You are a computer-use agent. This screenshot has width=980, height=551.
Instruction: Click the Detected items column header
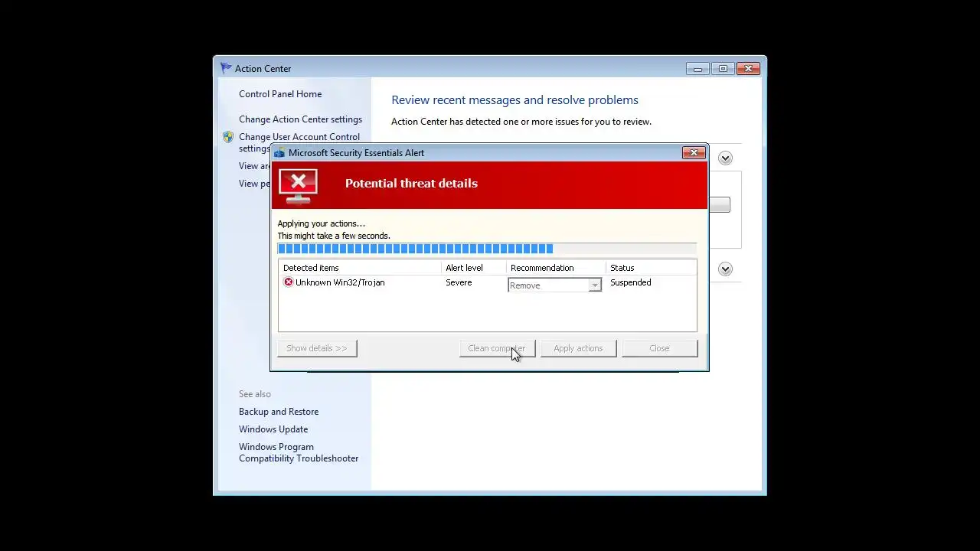coord(360,268)
